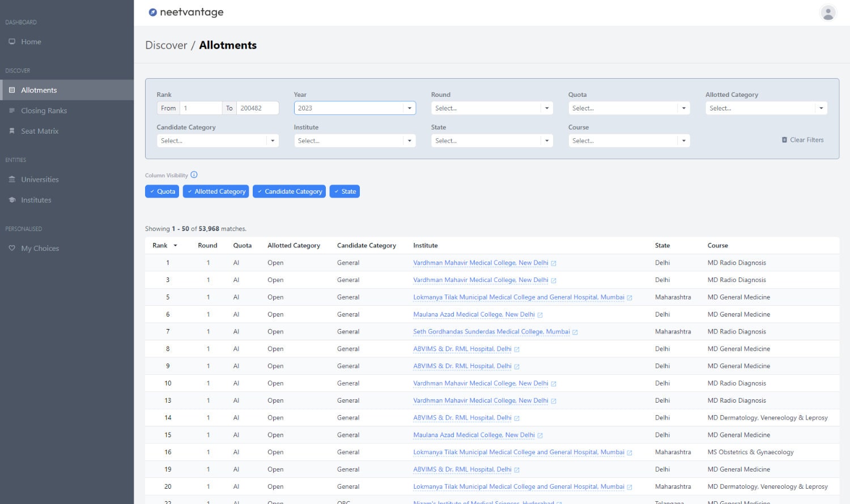
Task: Toggle Quota column visibility off
Action: tap(162, 191)
